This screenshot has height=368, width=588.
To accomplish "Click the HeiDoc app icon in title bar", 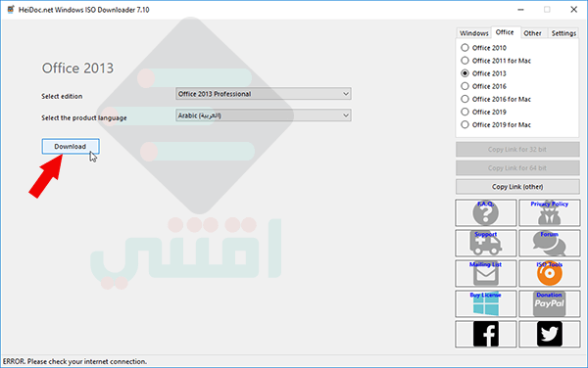I will pyautogui.click(x=11, y=10).
